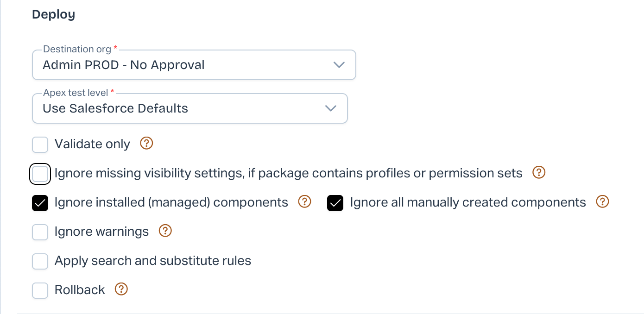Image resolution: width=644 pixels, height=314 pixels.
Task: Click chevron arrow beside Use Salesforce Defaults
Action: [x=331, y=108]
